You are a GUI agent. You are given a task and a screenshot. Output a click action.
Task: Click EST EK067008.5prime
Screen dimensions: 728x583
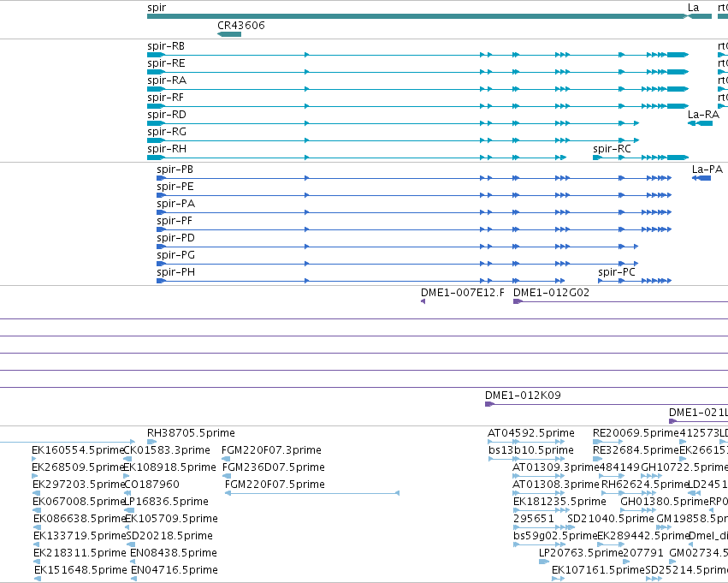click(37, 510)
